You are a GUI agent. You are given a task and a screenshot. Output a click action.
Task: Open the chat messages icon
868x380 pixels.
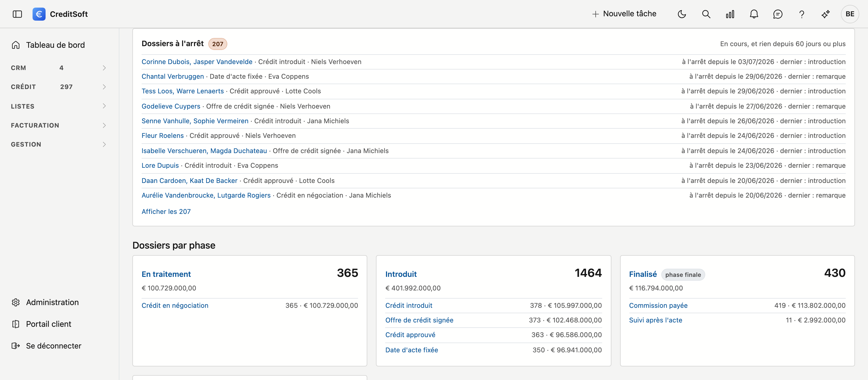(778, 14)
